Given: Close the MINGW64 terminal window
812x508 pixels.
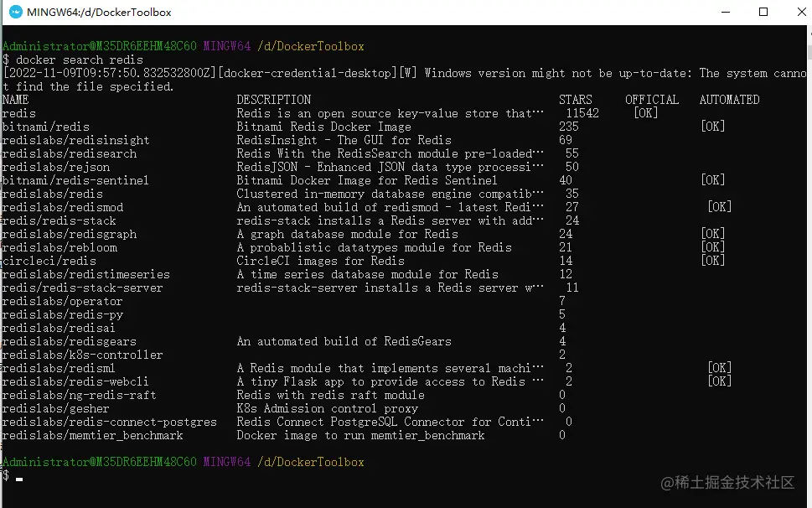Looking at the screenshot, I should tap(801, 12).
